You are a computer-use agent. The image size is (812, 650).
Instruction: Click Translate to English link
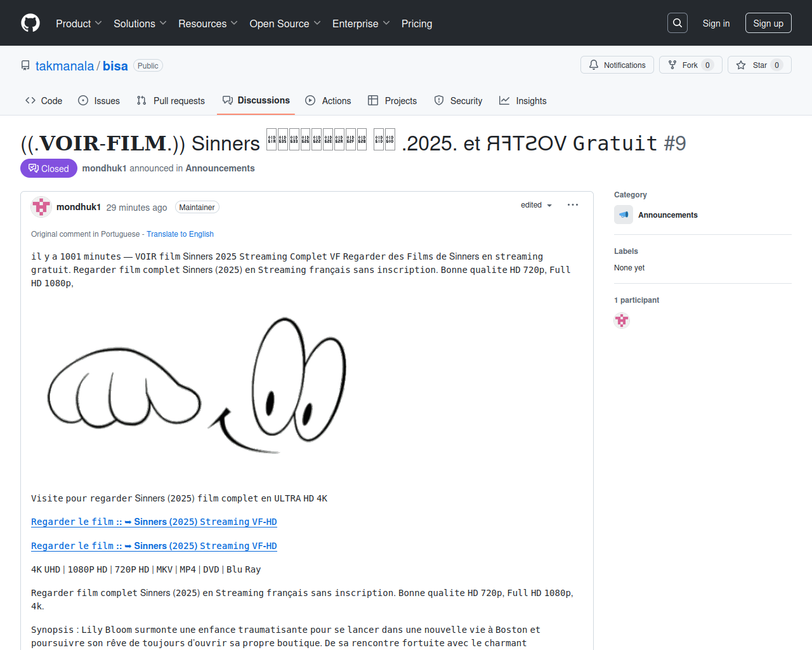[180, 234]
